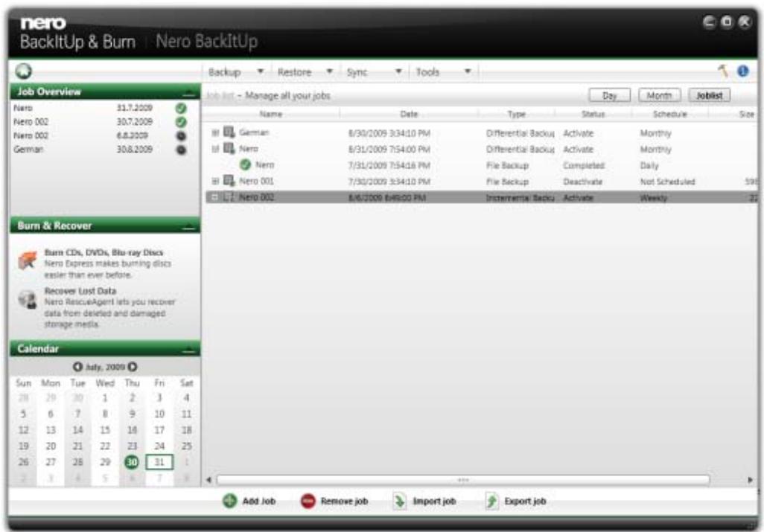Open the Tools menu
This screenshot has height=532, width=764.
(427, 72)
